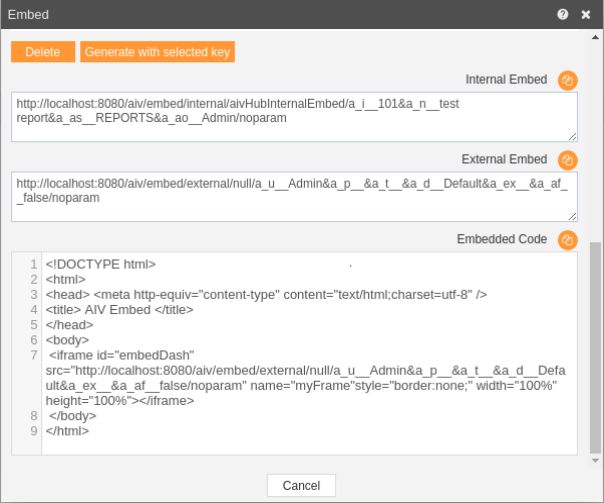The width and height of the screenshot is (604, 503).
Task: Focus the External Embed text area
Action: click(294, 197)
